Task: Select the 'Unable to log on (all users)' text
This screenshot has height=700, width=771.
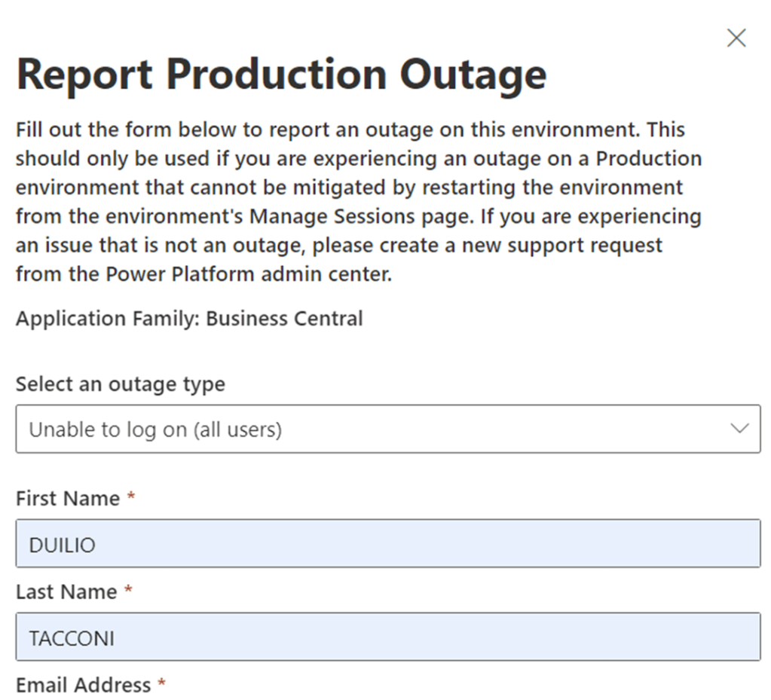Action: pyautogui.click(x=155, y=429)
